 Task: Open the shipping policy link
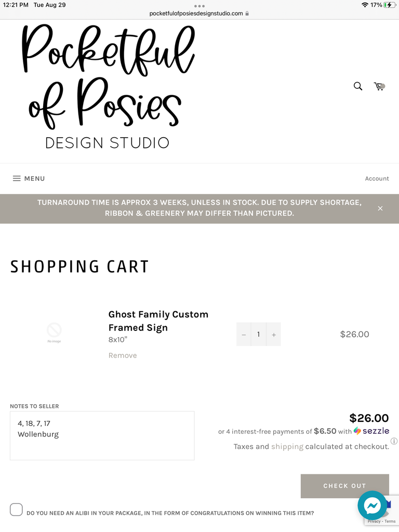coord(287,446)
